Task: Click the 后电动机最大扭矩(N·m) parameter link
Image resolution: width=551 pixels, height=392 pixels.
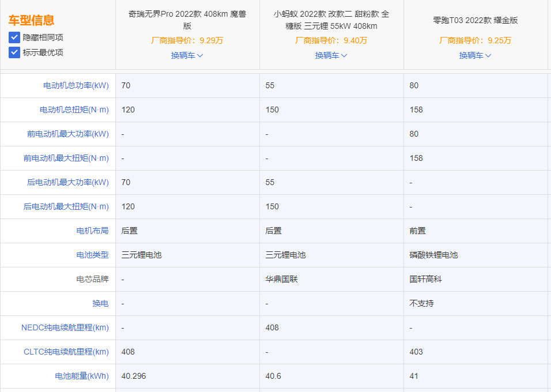Action: tap(66, 207)
